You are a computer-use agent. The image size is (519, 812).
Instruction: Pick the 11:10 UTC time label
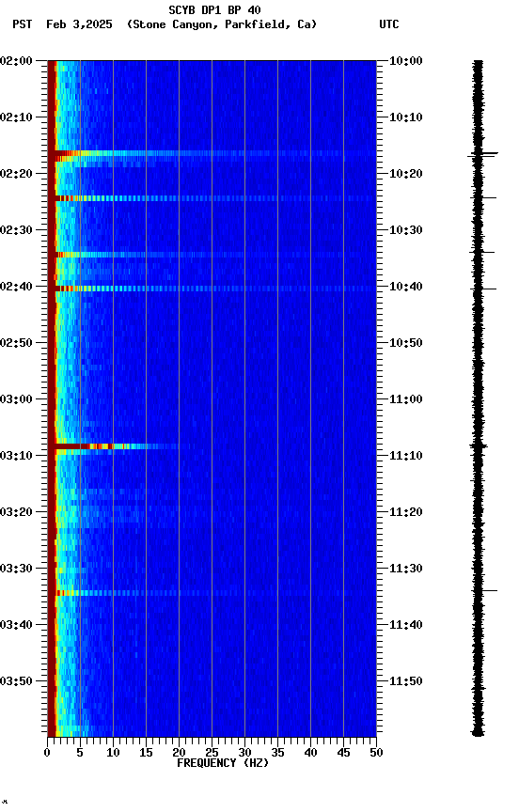tap(405, 456)
